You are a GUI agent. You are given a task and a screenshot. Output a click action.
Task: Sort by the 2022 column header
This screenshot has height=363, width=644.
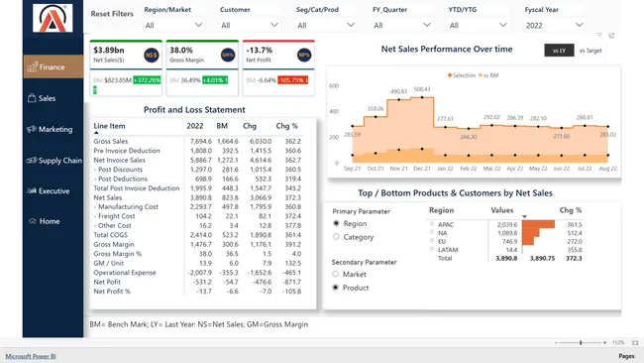(x=195, y=126)
